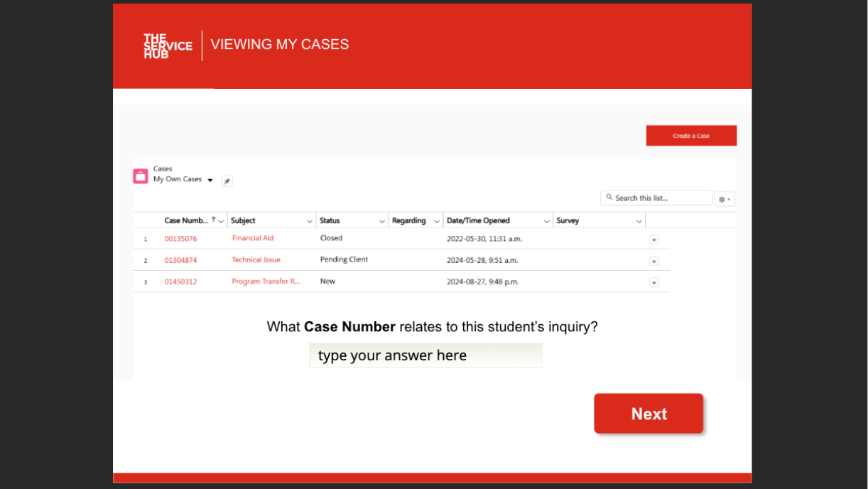
Task: Open row actions arrow for Program Transfer case
Action: point(654,282)
